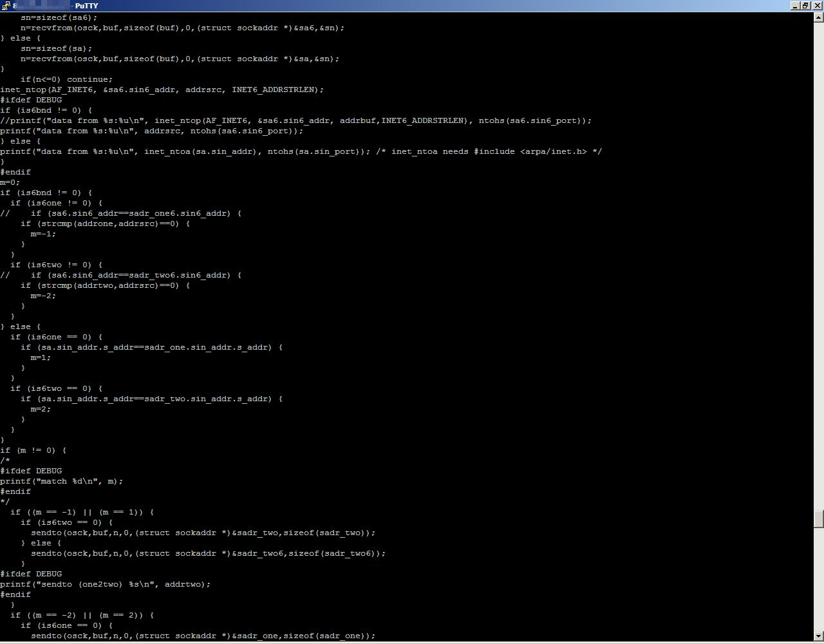Click the "sendto (one2two)" printf line

tap(105, 584)
